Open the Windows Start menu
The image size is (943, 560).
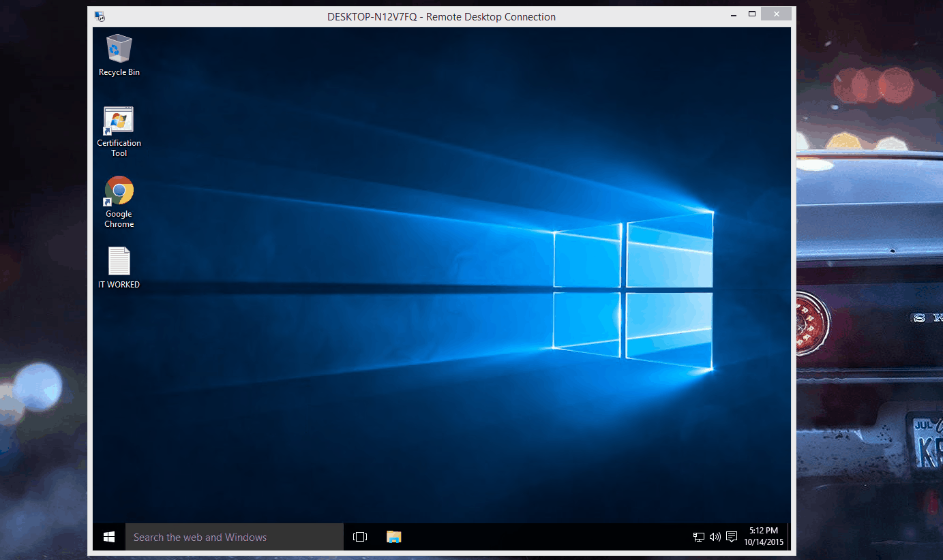point(109,537)
